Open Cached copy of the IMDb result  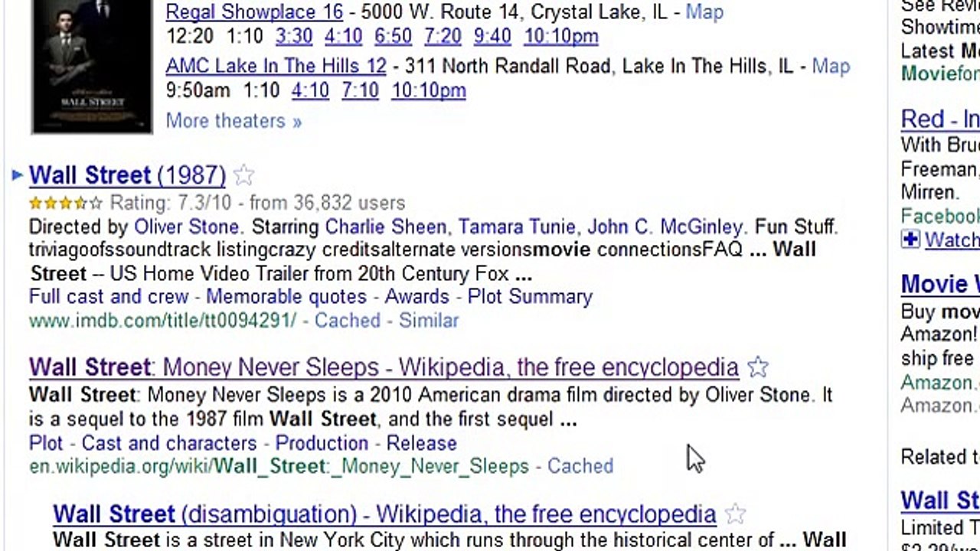[x=347, y=321]
